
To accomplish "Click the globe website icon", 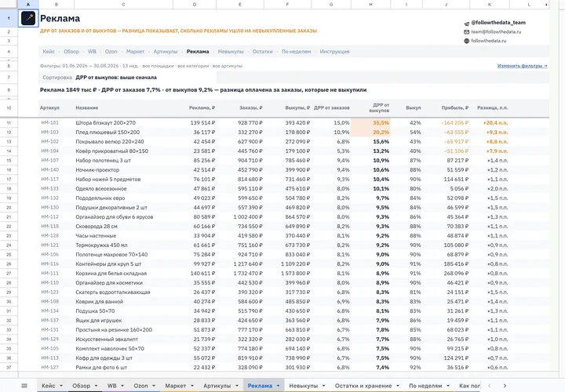I will pos(467,41).
